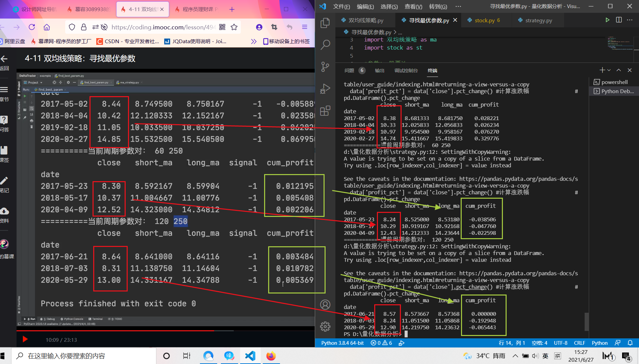Image resolution: width=639 pixels, height=364 pixels.
Task: Open 文件(F) menu in VS Code
Action: (341, 6)
